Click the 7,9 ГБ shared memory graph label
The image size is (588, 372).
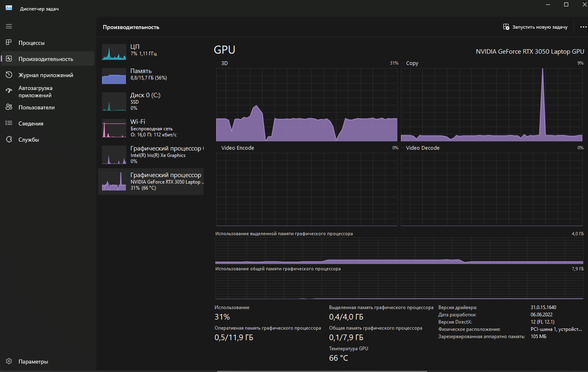(x=578, y=269)
